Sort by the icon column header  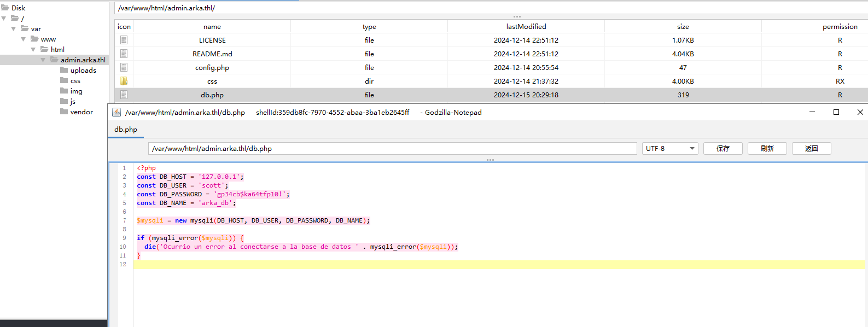(124, 26)
